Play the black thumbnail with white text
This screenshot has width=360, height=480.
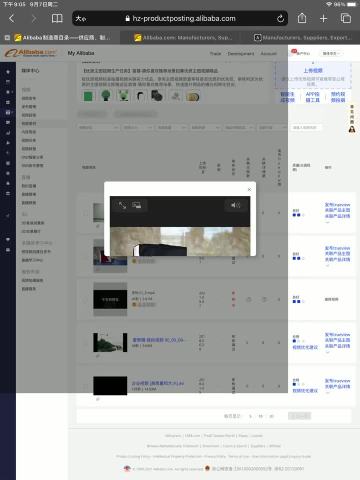(x=110, y=299)
